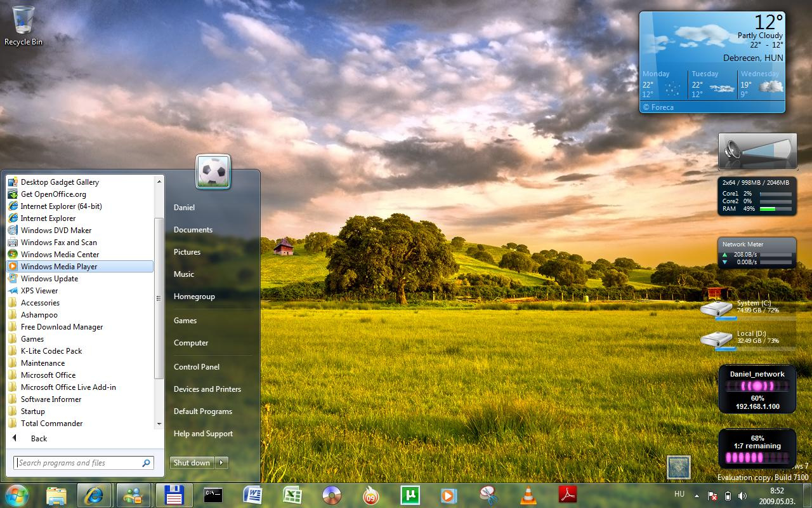The width and height of the screenshot is (812, 508).
Task: Click the Shut down button
Action: (x=192, y=463)
